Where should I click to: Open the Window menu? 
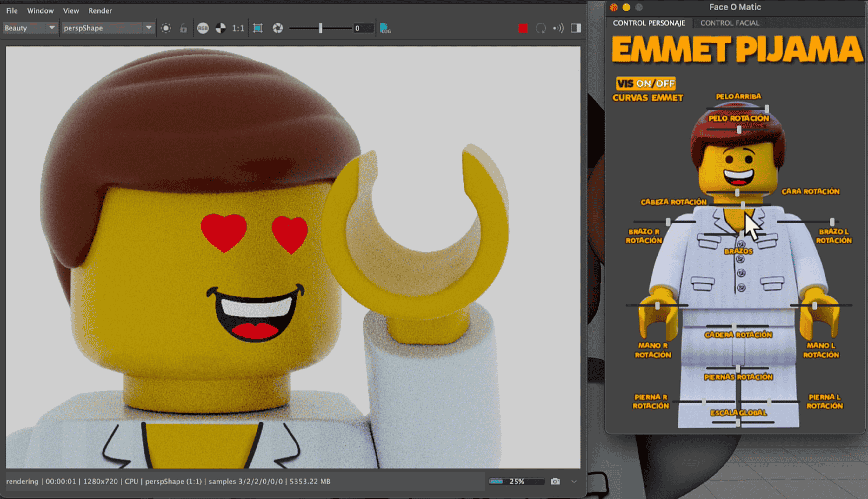pos(40,10)
